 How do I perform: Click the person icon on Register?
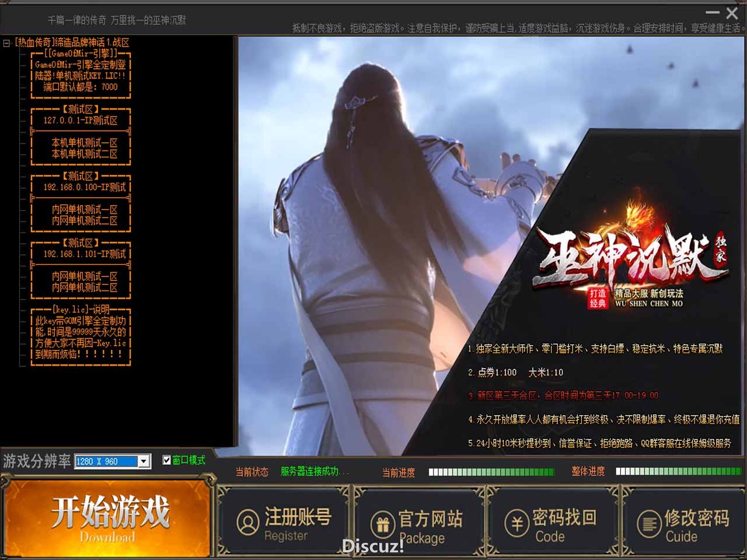[x=248, y=522]
